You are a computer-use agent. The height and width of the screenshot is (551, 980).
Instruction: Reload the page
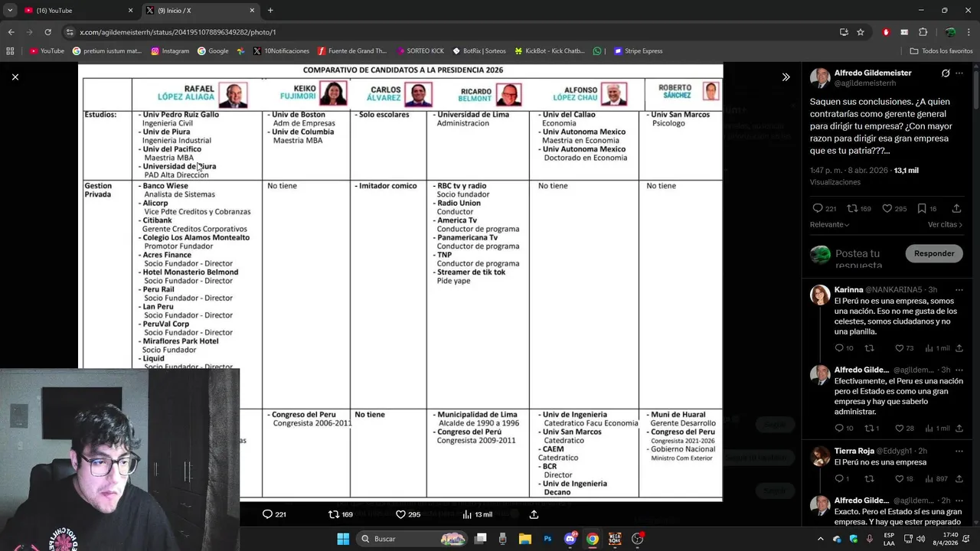[x=47, y=32]
